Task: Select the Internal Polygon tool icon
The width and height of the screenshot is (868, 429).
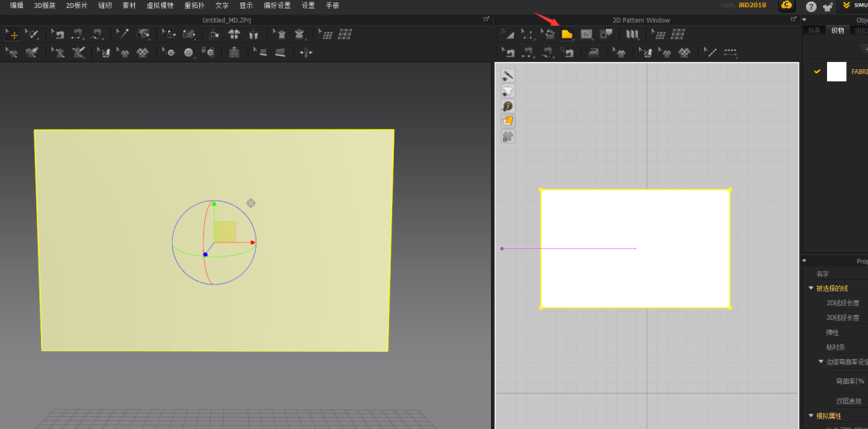Action: [x=586, y=35]
